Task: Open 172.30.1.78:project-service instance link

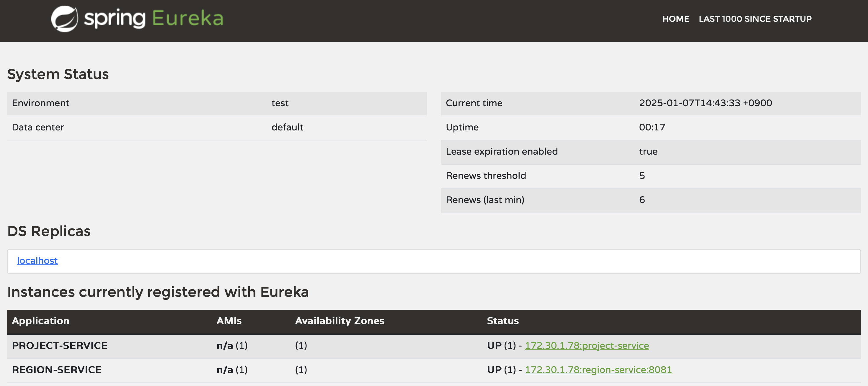Action: pyautogui.click(x=587, y=346)
